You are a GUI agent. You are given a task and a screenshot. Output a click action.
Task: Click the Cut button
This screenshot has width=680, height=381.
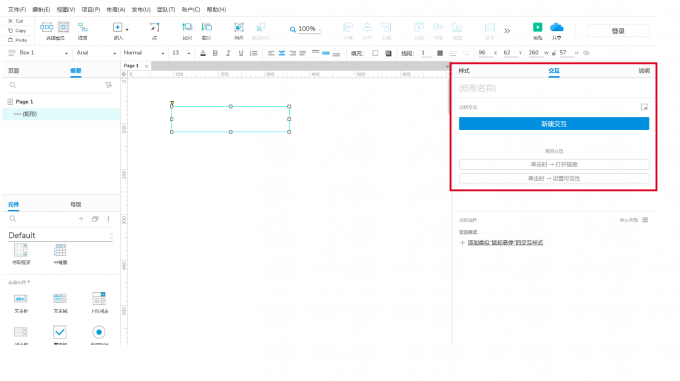click(x=16, y=21)
